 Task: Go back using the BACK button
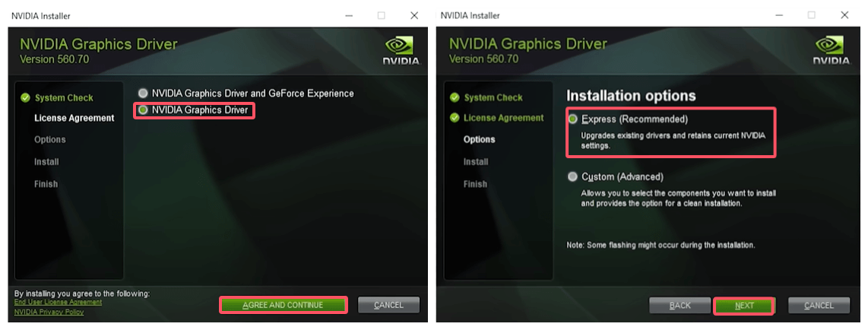(x=680, y=305)
